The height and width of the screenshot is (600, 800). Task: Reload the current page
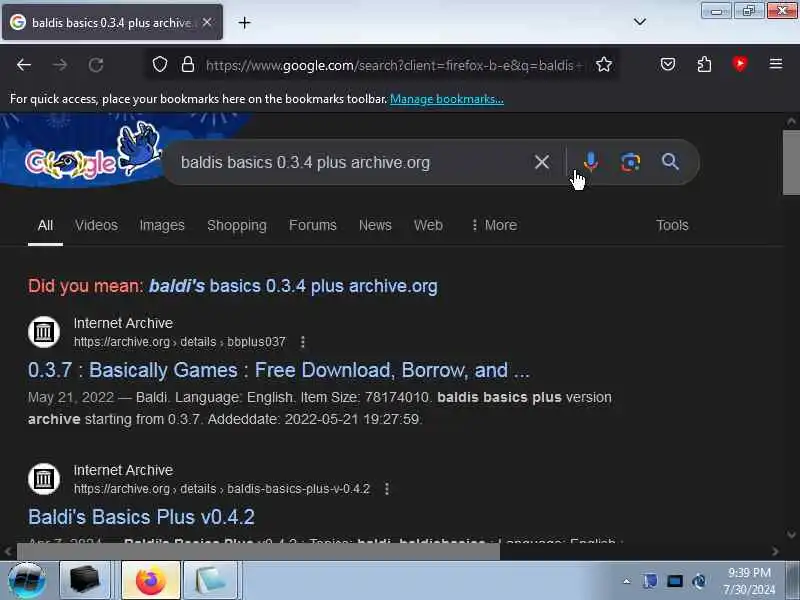click(96, 65)
